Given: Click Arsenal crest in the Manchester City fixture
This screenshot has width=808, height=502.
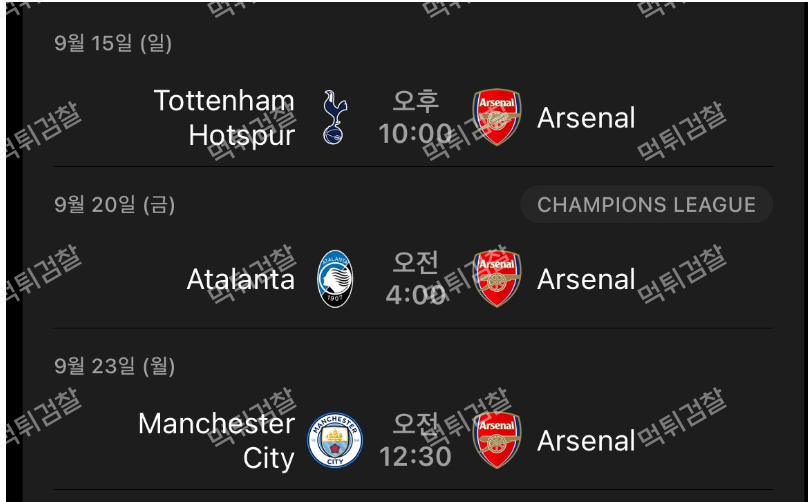Looking at the screenshot, I should tap(497, 440).
